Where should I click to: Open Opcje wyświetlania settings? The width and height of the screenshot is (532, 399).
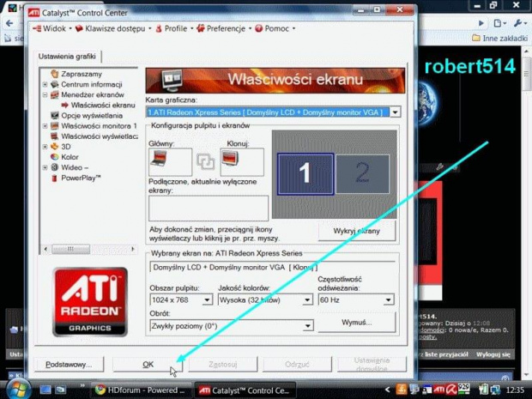(92, 116)
